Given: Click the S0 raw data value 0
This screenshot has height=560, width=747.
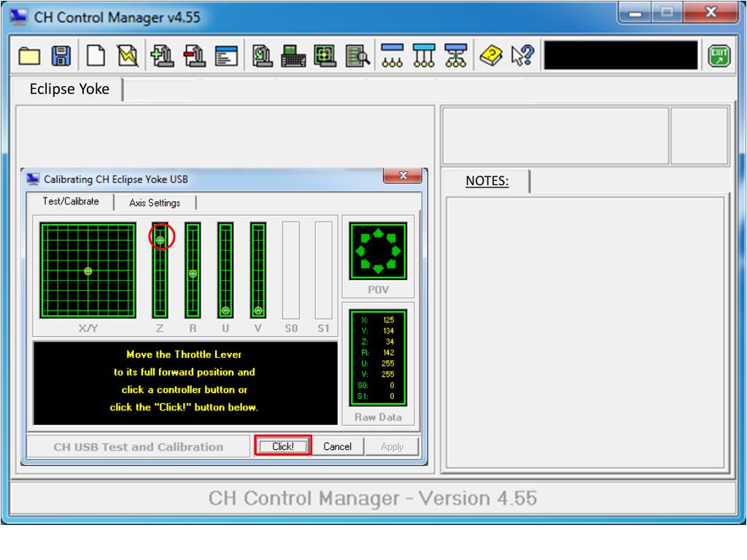Looking at the screenshot, I should 392,385.
